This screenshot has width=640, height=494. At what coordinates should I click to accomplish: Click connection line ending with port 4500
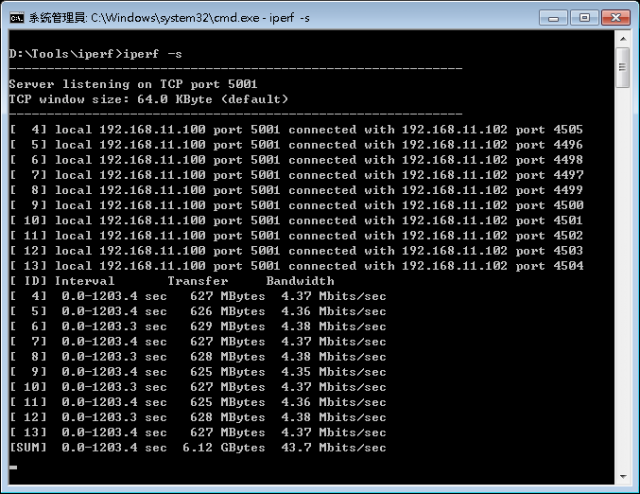point(296,205)
